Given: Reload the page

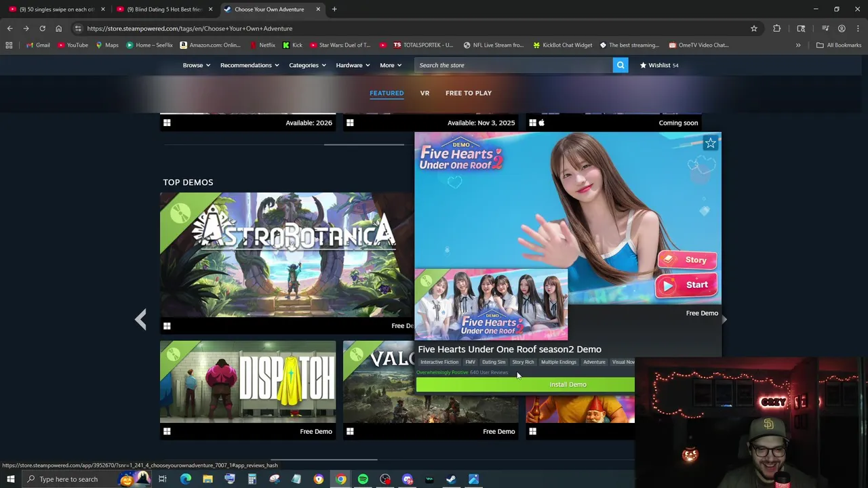Looking at the screenshot, I should coord(42,28).
